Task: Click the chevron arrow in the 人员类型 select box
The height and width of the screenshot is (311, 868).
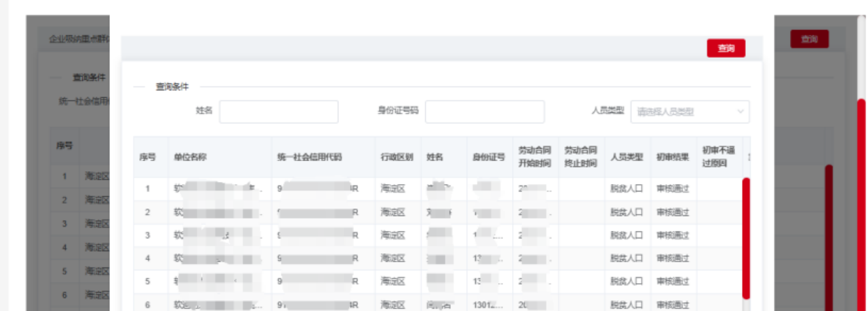Action: pos(740,112)
